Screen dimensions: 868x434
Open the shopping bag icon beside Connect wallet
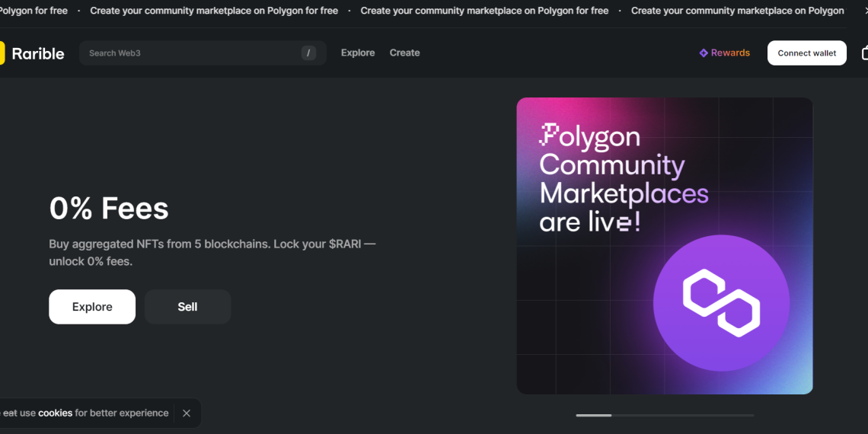(865, 53)
